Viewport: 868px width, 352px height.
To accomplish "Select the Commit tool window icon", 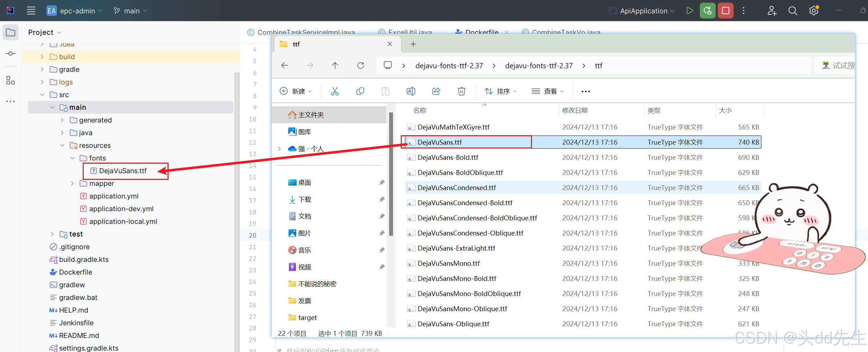I will point(10,53).
